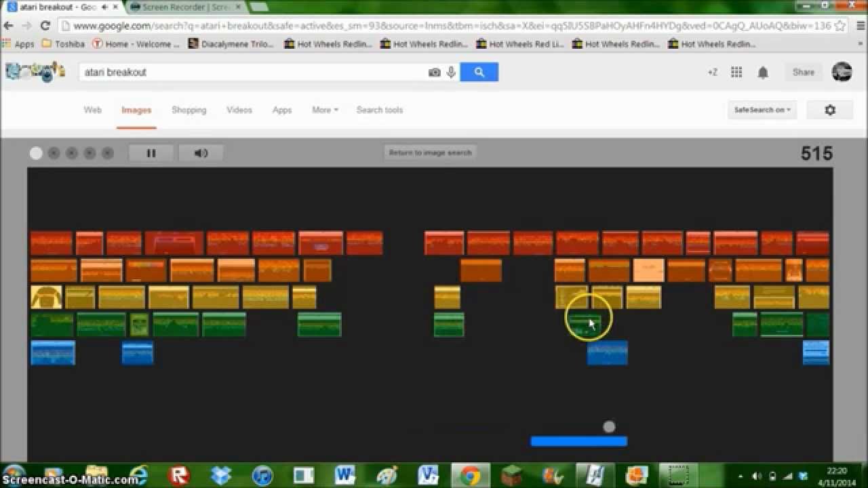Open Paint from the taskbar
Image resolution: width=868 pixels, height=488 pixels.
click(387, 475)
